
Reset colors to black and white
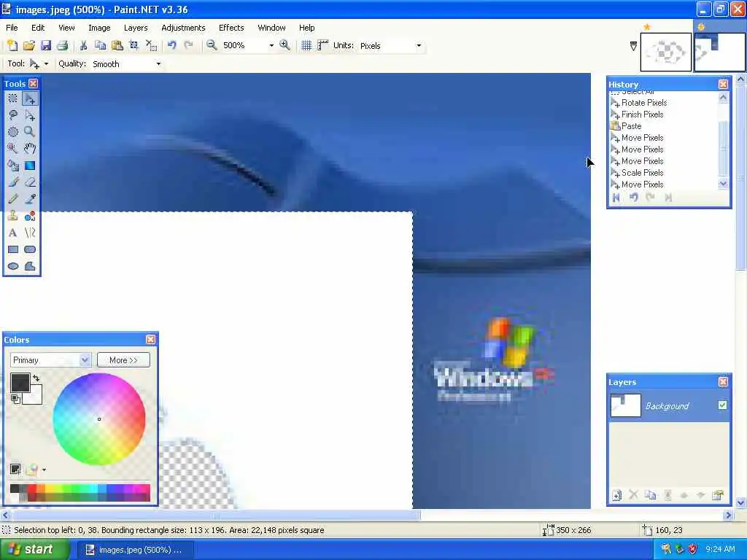(x=15, y=399)
